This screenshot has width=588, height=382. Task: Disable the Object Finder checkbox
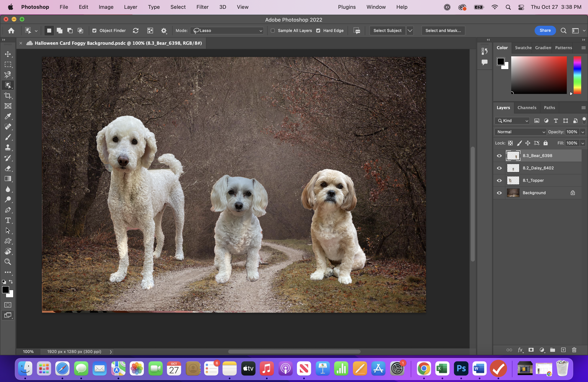94,31
